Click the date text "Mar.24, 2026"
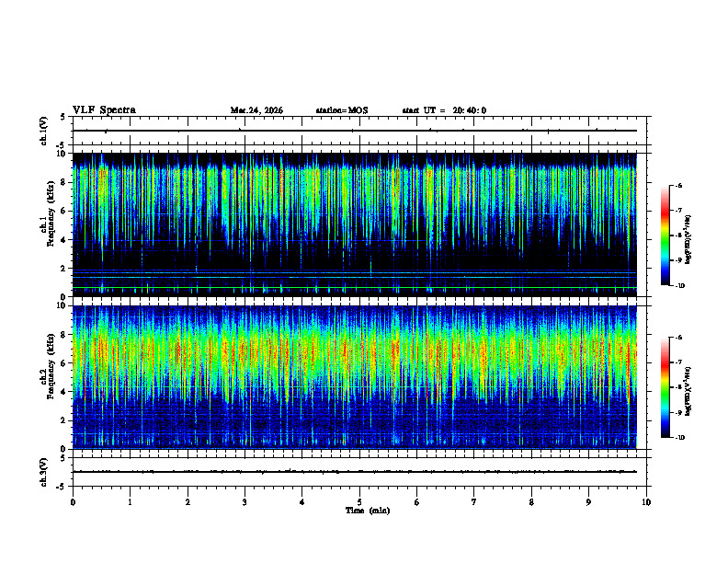 pyautogui.click(x=256, y=110)
